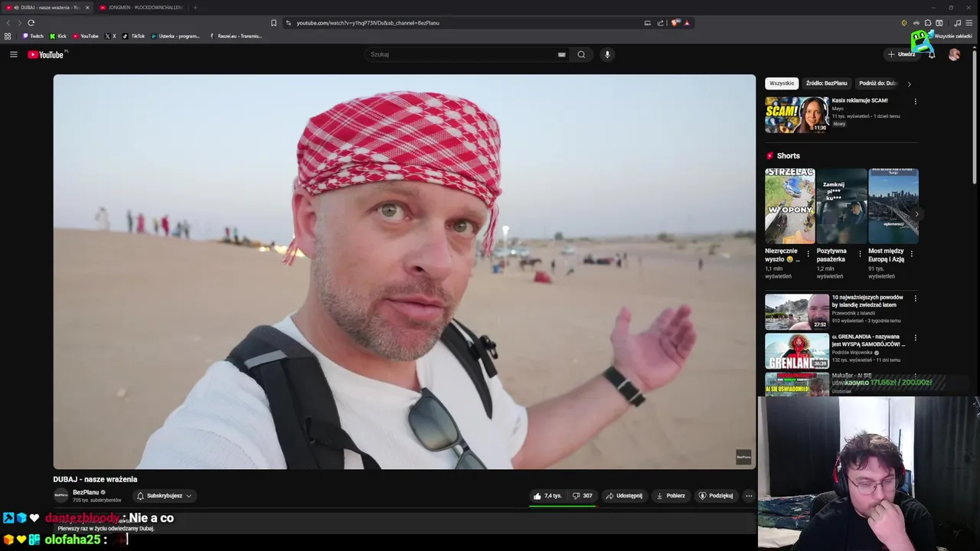Screen dimensions: 980x551
Task: Open the bookmarks bar apps grid icon
Action: [8, 36]
